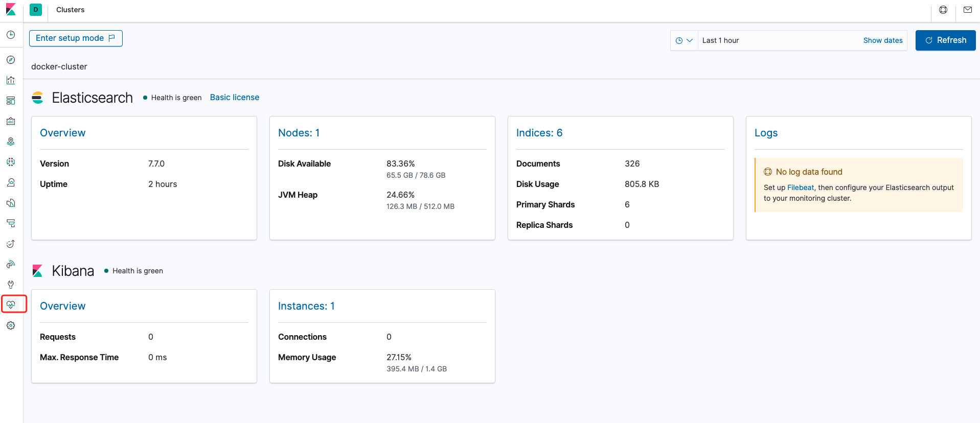Image resolution: width=980 pixels, height=423 pixels.
Task: Click the Refresh button
Action: coord(945,40)
